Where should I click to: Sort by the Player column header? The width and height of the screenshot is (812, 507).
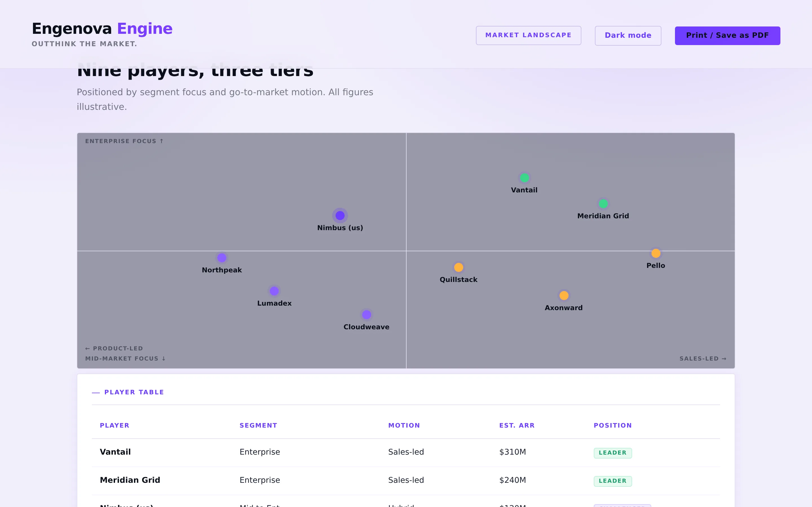pos(114,425)
